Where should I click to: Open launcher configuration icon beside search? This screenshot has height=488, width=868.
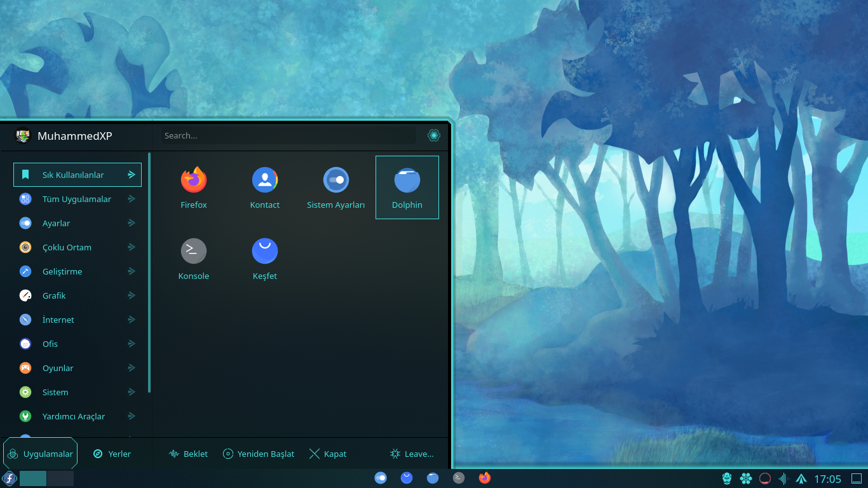pyautogui.click(x=434, y=135)
